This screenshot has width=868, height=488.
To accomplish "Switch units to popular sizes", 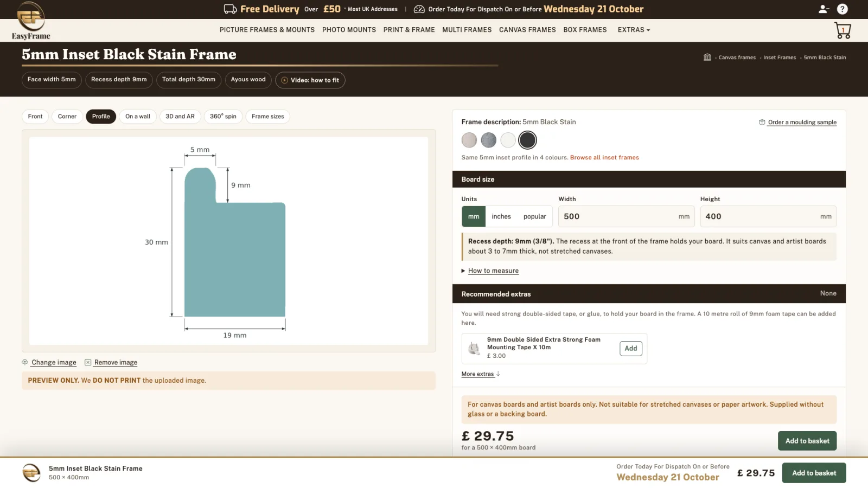I will coord(535,216).
